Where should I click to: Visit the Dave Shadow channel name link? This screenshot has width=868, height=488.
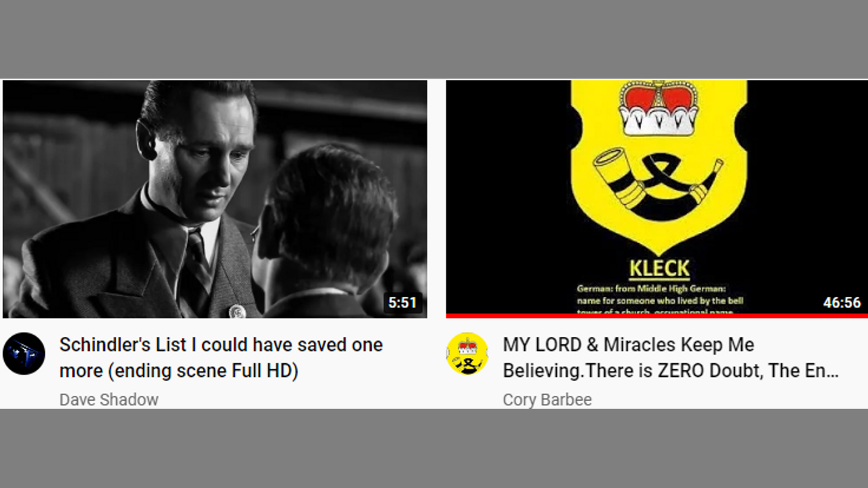108,399
